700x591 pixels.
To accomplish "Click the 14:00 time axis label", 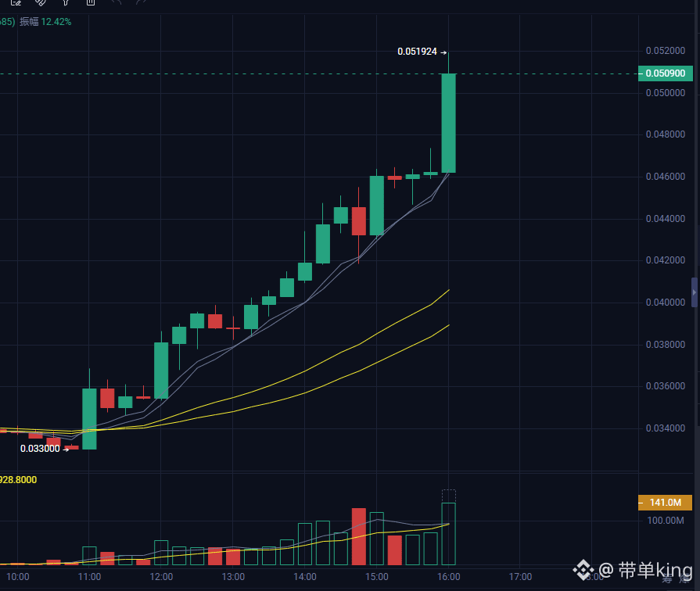I will (305, 577).
